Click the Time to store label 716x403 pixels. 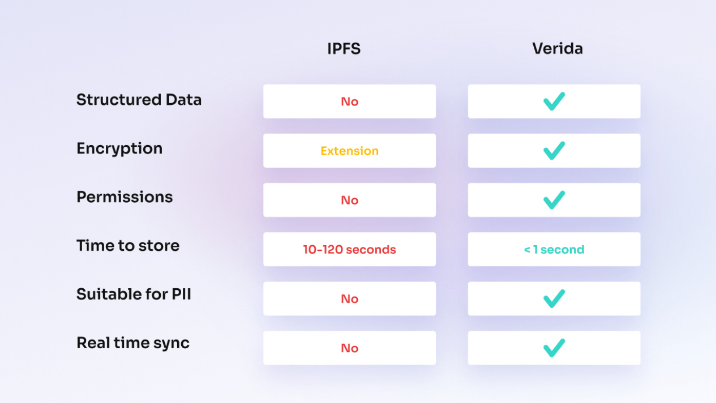coord(126,246)
